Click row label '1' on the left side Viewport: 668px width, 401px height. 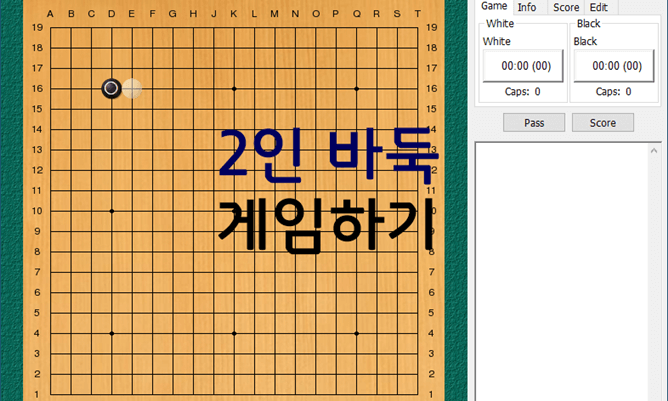(37, 395)
